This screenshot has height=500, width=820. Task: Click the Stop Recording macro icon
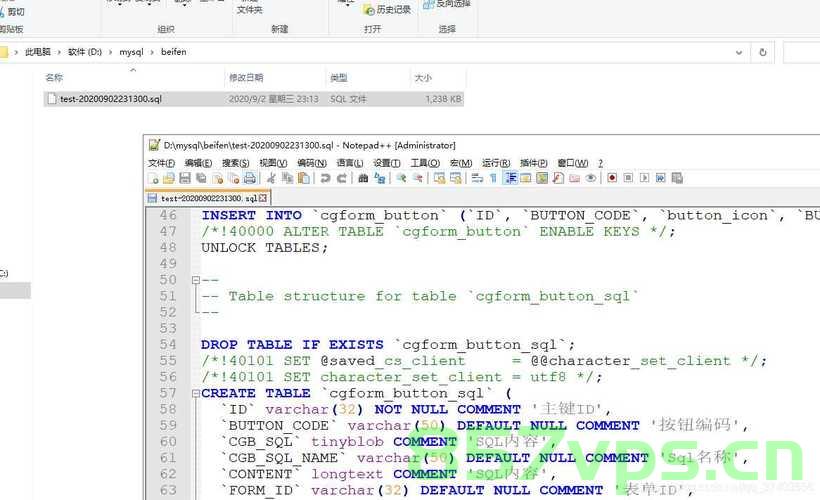pyautogui.click(x=628, y=178)
